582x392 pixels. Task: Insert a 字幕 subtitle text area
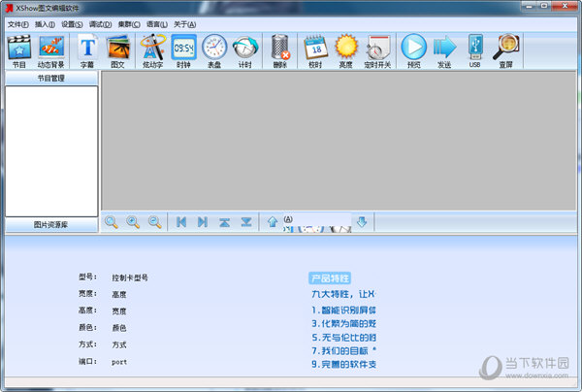[87, 51]
